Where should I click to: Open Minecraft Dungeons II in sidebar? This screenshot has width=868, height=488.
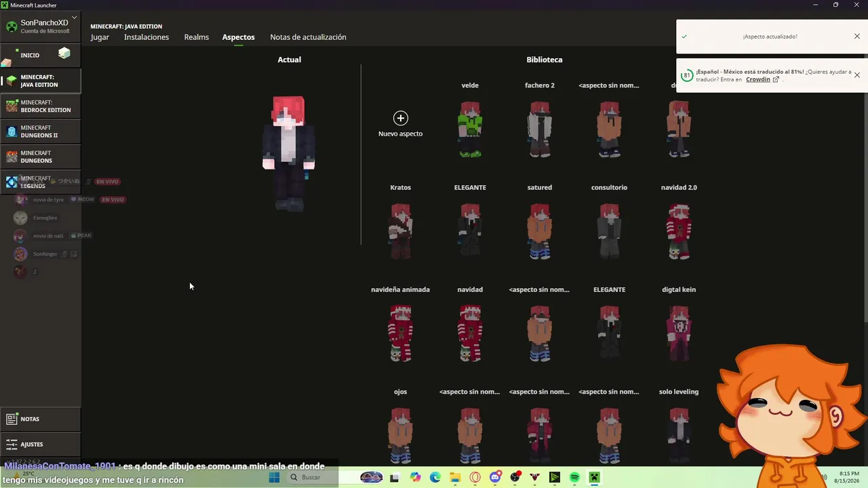[x=40, y=131]
